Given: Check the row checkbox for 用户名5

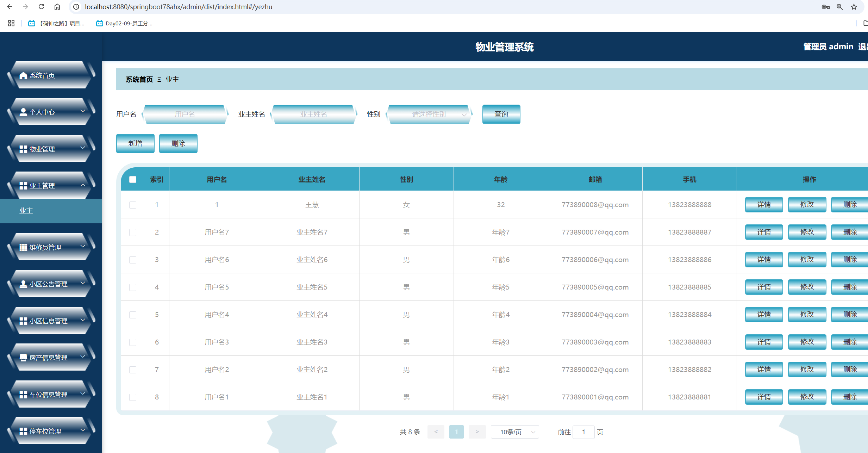Looking at the screenshot, I should [133, 287].
